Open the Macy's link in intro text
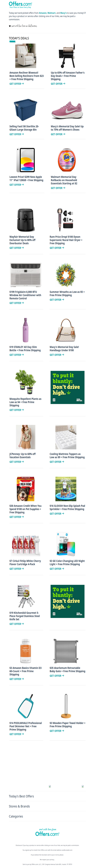The image size is (108, 868). tap(63, 13)
